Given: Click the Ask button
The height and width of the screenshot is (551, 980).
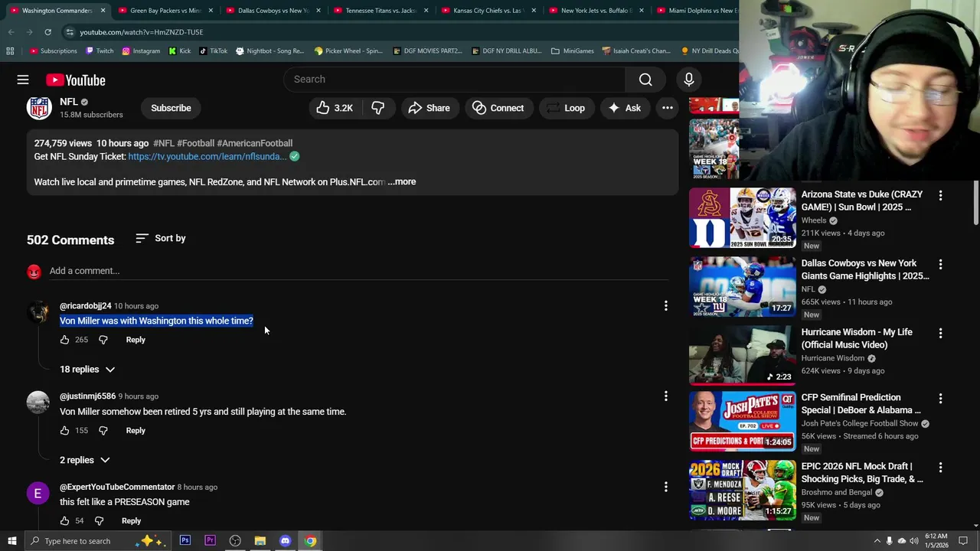Looking at the screenshot, I should click(624, 108).
